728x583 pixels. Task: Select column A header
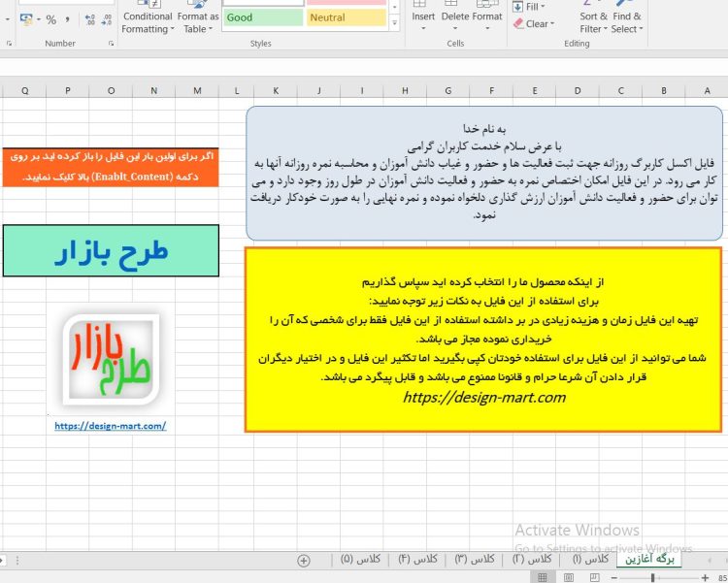[x=707, y=91]
